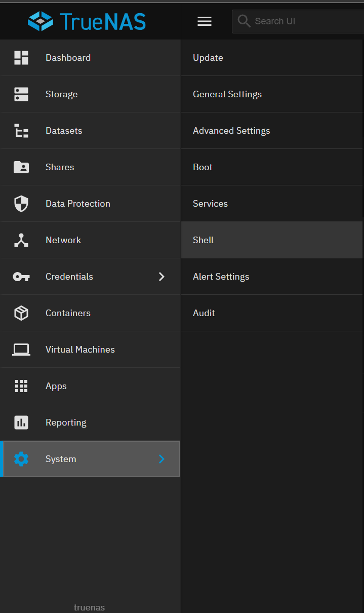Image resolution: width=364 pixels, height=613 pixels.
Task: Select the Network topology icon
Action: pyautogui.click(x=21, y=240)
